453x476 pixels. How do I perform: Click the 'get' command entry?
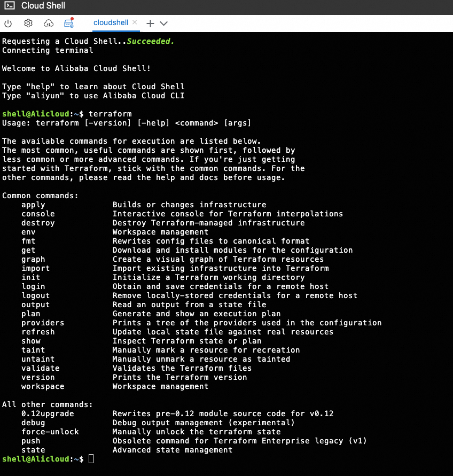(x=28, y=251)
